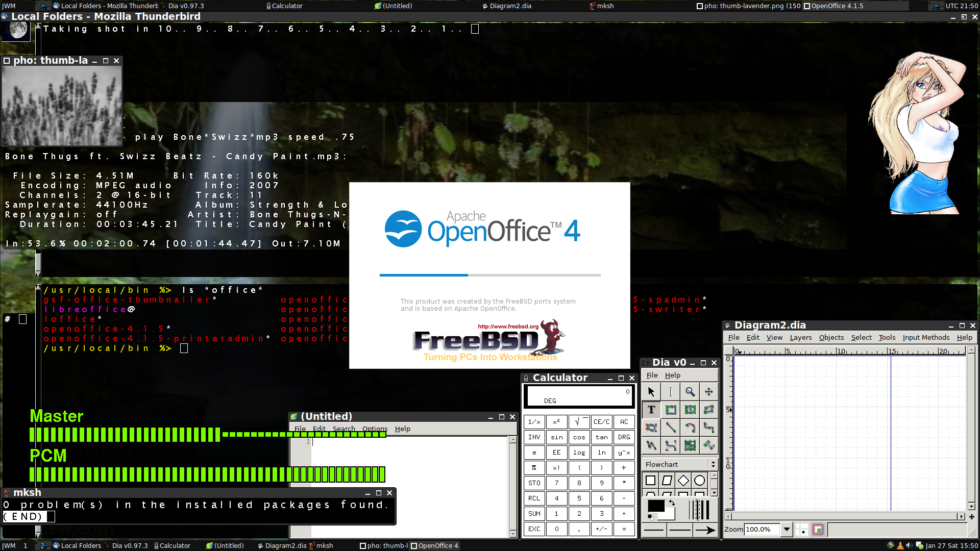Open Input Methods menu in Diagram2.dia
980x551 pixels.
coord(926,338)
